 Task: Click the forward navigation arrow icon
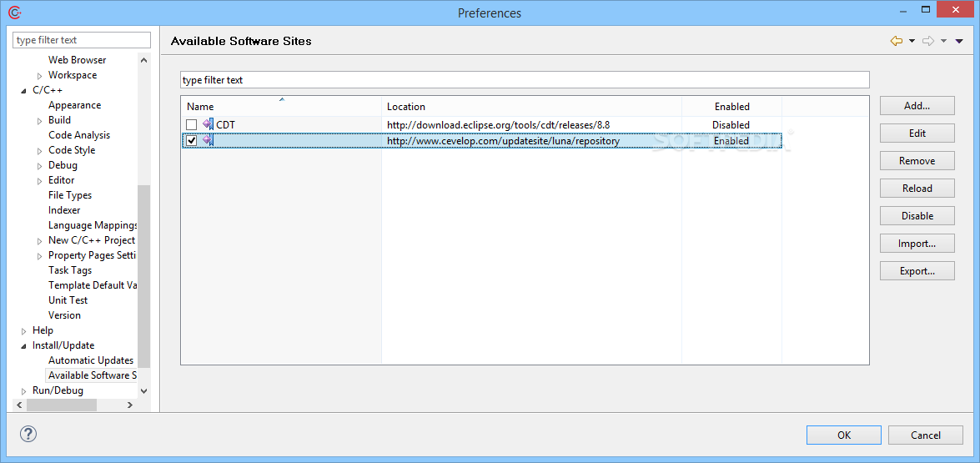929,41
